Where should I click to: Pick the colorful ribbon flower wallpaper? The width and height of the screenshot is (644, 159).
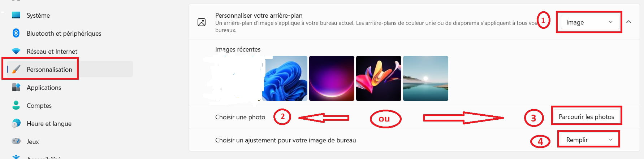coord(379,78)
